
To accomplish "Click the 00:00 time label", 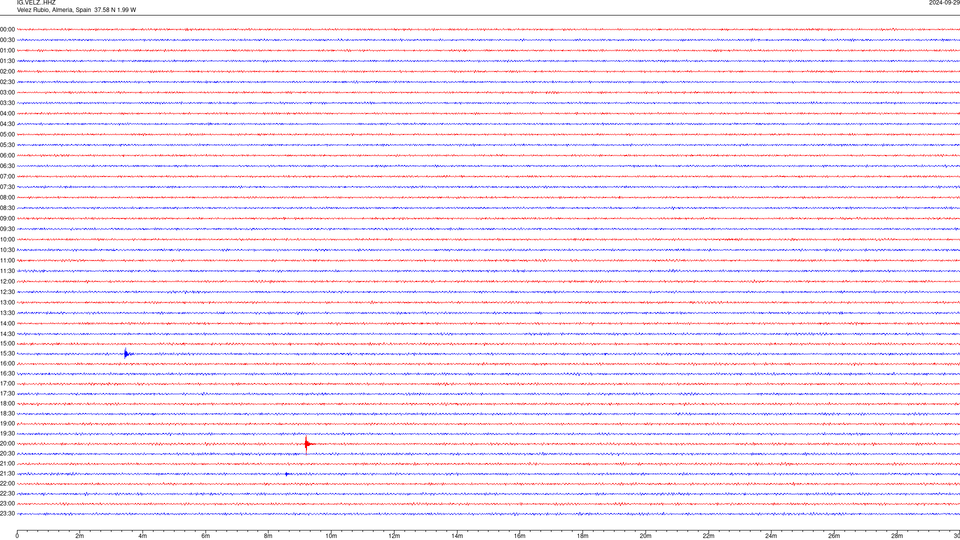I will point(7,29).
